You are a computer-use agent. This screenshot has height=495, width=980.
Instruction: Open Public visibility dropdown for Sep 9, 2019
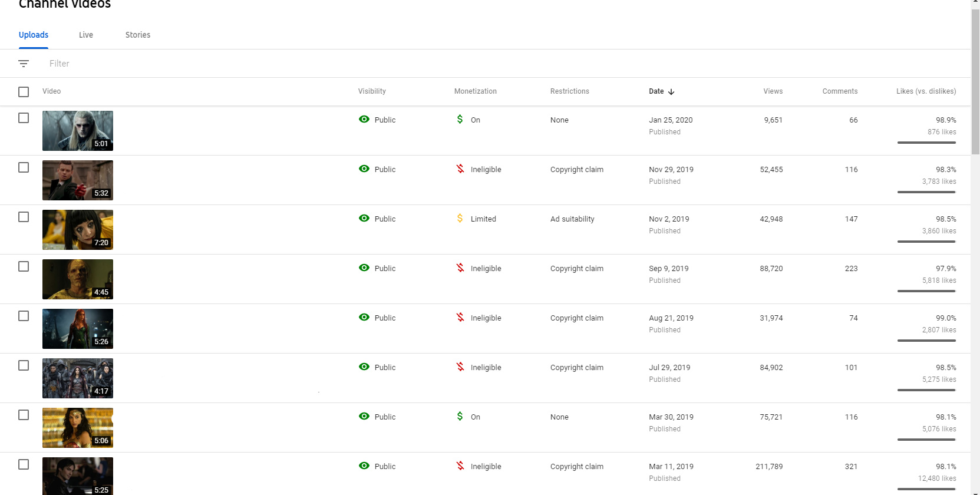tap(385, 268)
